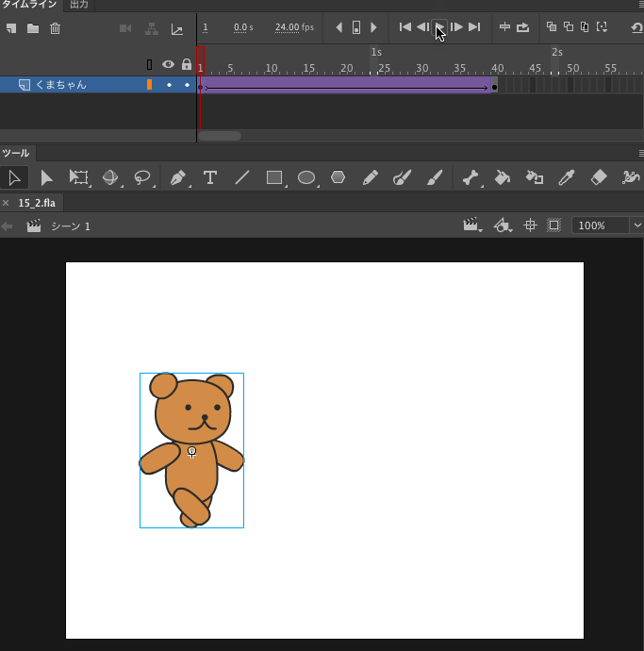Toggle onion skin outlines icon
The height and width of the screenshot is (651, 644).
click(x=568, y=27)
